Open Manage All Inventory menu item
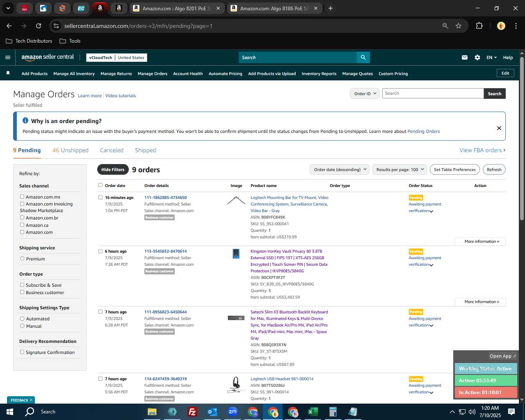Viewport: 525px width, 420px height. [74, 74]
